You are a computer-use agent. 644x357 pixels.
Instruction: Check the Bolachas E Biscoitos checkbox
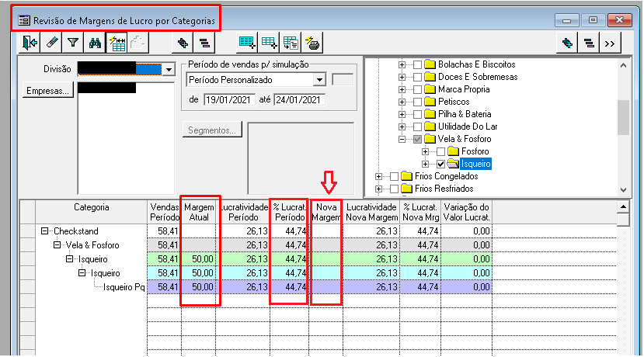click(x=417, y=65)
